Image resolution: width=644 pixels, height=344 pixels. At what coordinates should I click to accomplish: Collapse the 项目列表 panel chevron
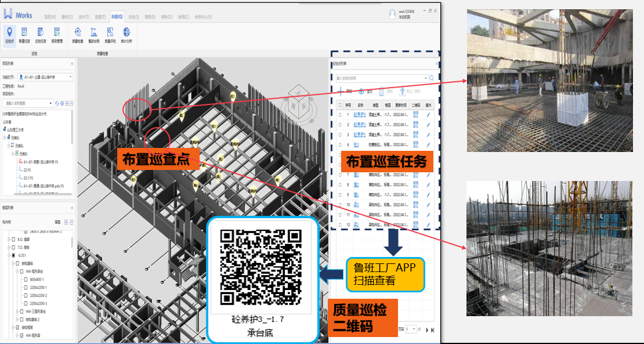point(73,64)
